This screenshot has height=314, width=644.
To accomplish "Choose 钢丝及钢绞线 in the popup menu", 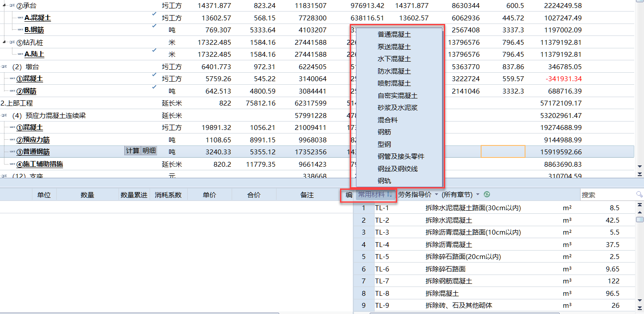I will click(397, 169).
